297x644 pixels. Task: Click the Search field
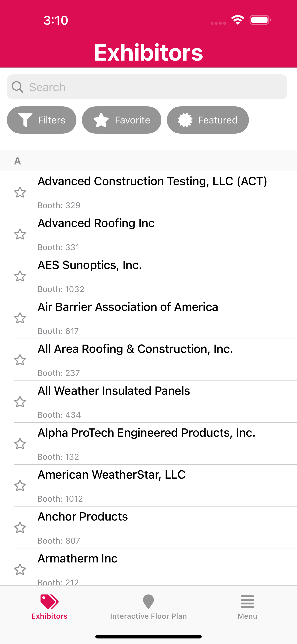[x=147, y=87]
